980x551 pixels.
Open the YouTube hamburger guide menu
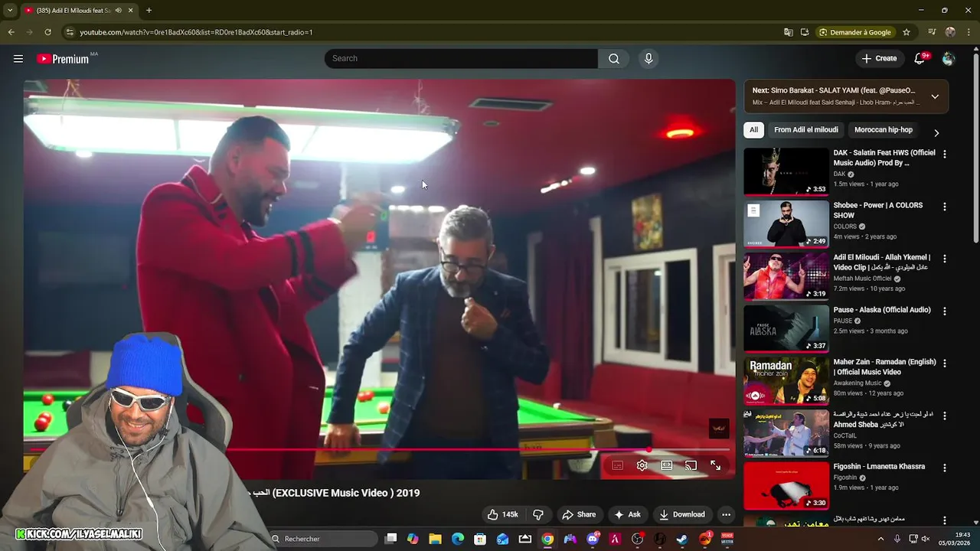18,58
